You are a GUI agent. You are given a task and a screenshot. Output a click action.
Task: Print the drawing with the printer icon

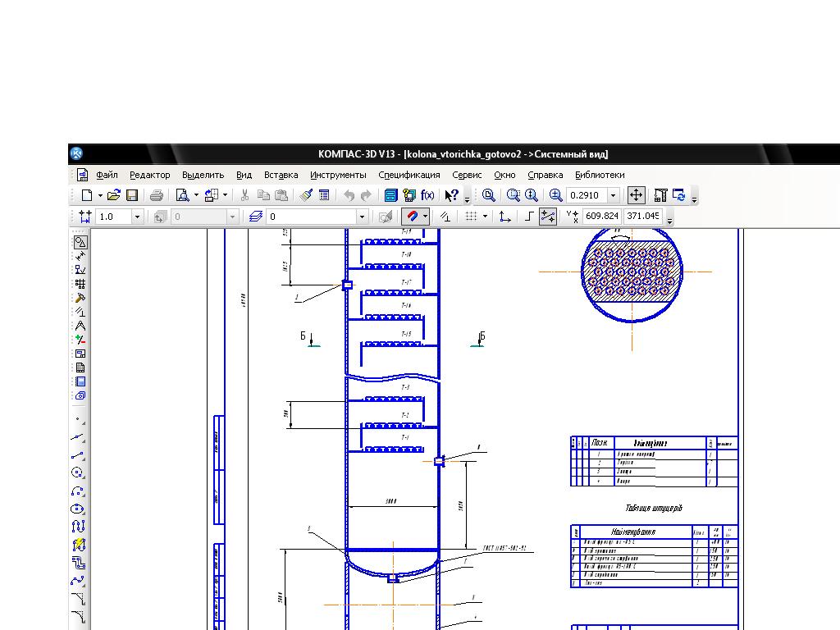pos(157,195)
